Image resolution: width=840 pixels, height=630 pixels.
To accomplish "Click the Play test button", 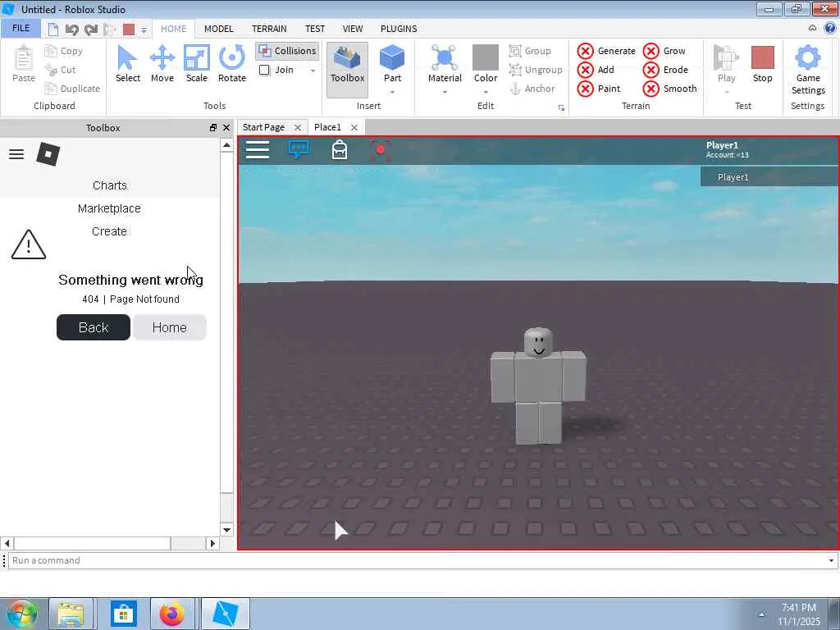I will tap(726, 64).
